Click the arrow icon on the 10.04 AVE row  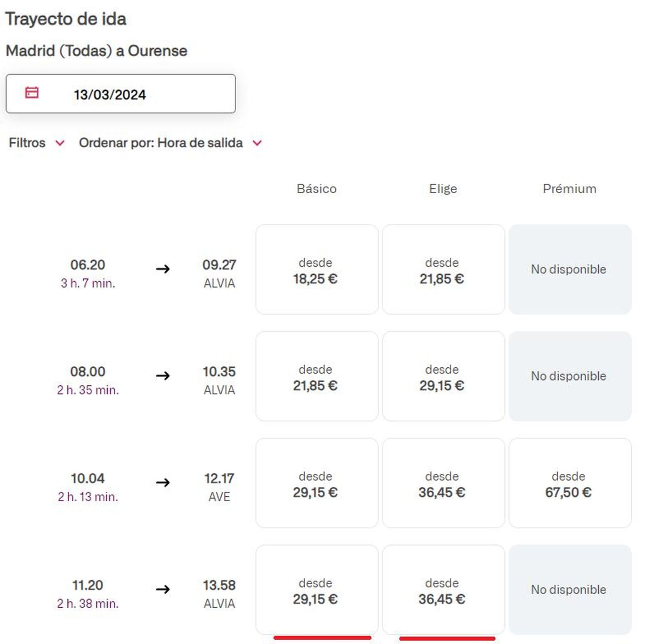click(163, 483)
